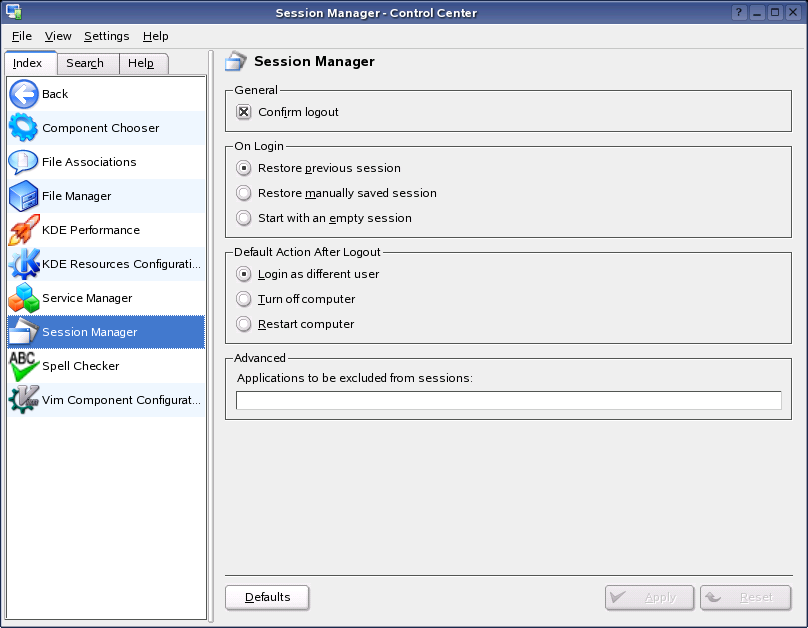Click the Defaults button
The width and height of the screenshot is (808, 628).
pyautogui.click(x=267, y=597)
